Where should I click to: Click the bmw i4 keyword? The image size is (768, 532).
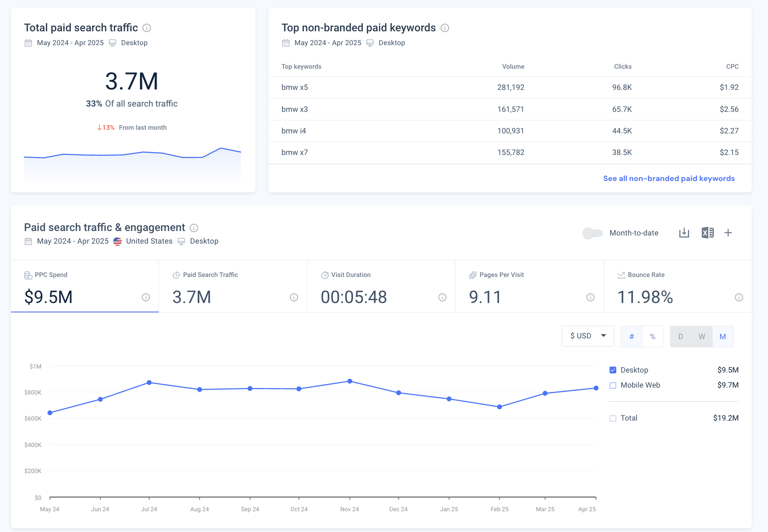click(x=294, y=131)
